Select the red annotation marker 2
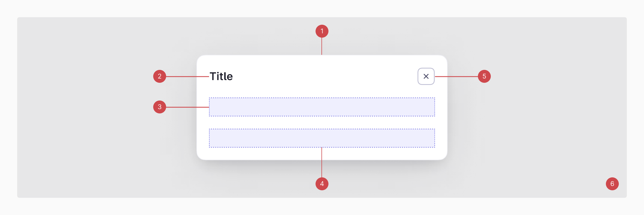 coord(160,76)
